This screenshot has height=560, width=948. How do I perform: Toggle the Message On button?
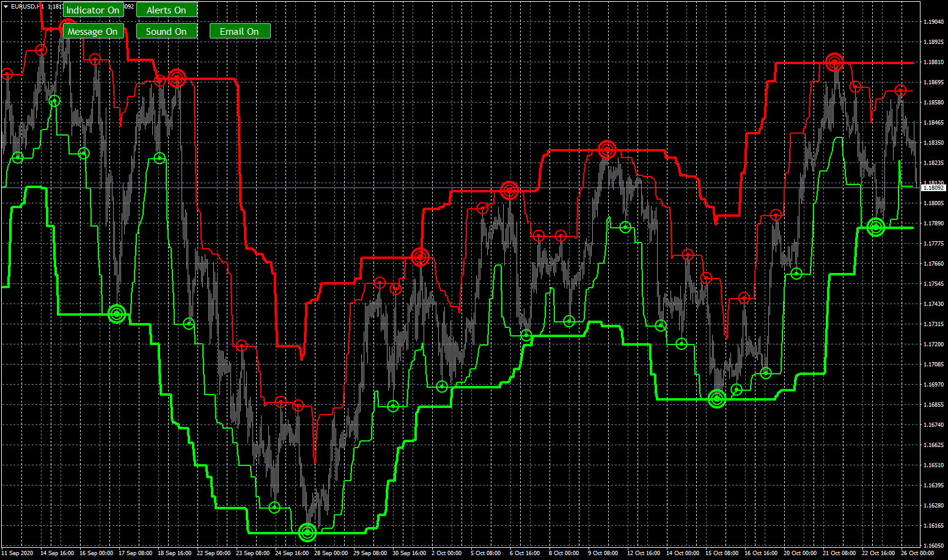pos(93,31)
